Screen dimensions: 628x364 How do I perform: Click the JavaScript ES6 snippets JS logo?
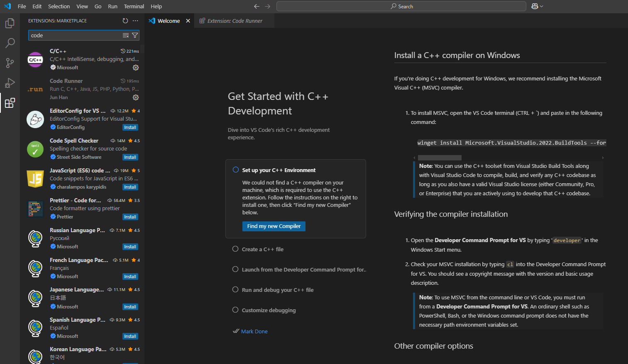pos(35,179)
